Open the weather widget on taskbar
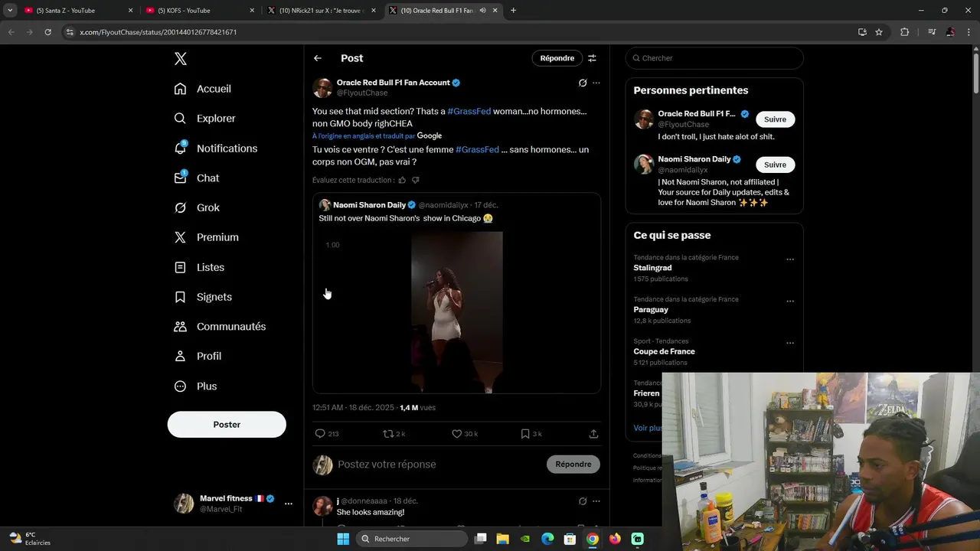Image resolution: width=980 pixels, height=551 pixels. pos(30,538)
